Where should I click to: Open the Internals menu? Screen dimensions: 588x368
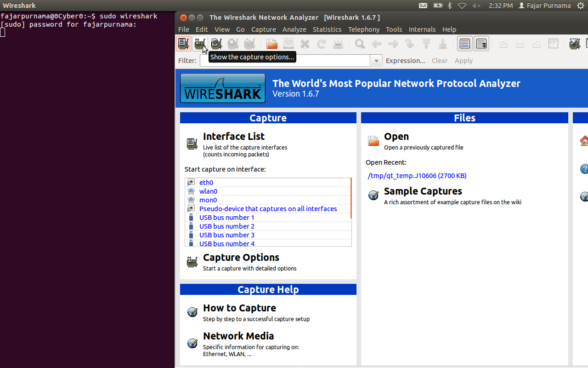(422, 29)
